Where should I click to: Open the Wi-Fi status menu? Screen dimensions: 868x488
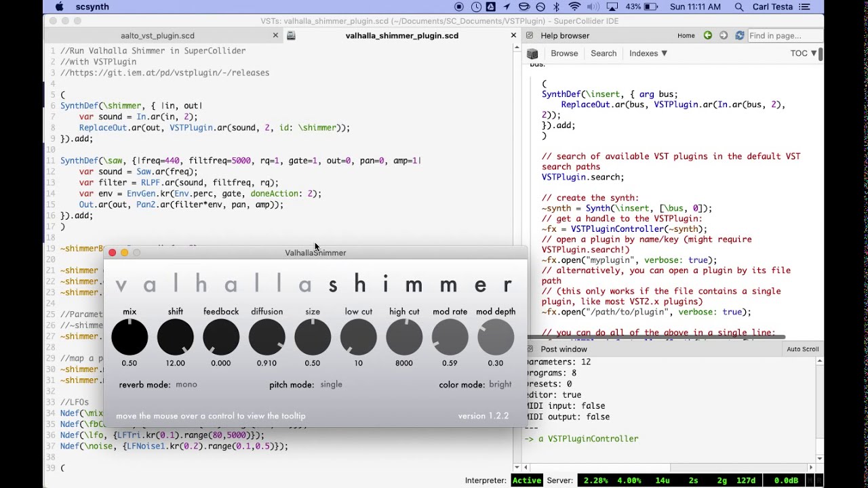(x=574, y=7)
